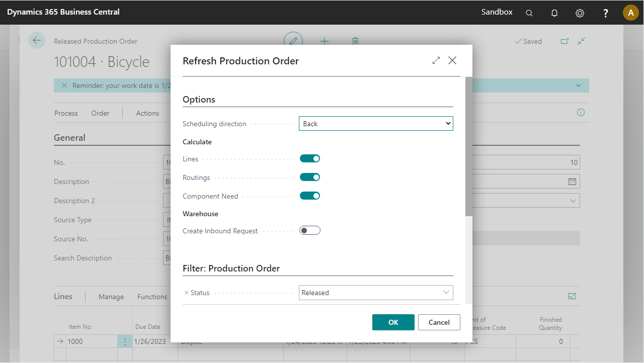
Task: Click the General section heading
Action: point(69,138)
